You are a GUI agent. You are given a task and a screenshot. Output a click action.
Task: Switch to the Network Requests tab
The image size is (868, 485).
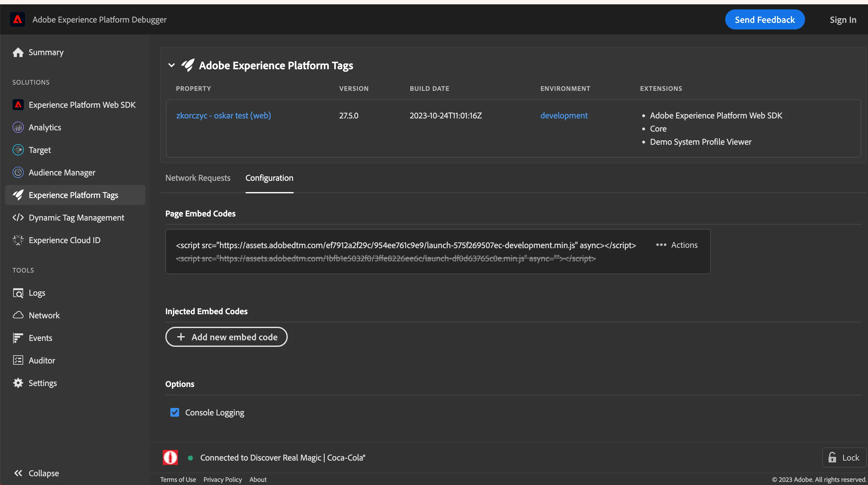198,178
